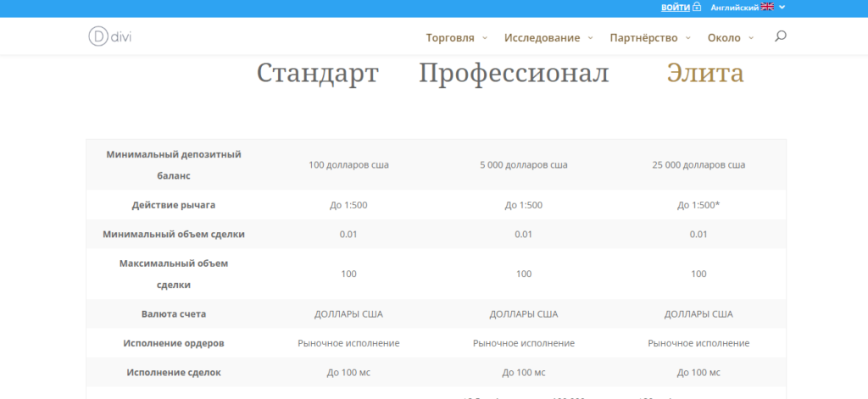Expand the chevron next to Партнёрство
The image size is (868, 399).
pos(688,37)
